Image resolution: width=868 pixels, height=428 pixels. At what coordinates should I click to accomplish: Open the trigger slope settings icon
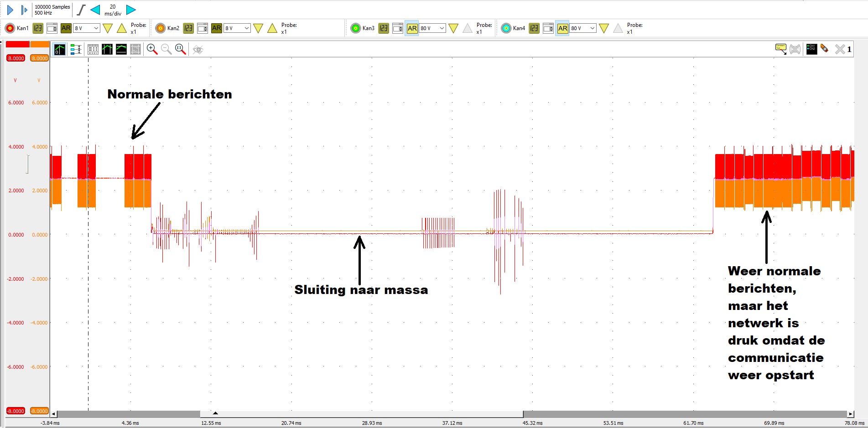(81, 10)
